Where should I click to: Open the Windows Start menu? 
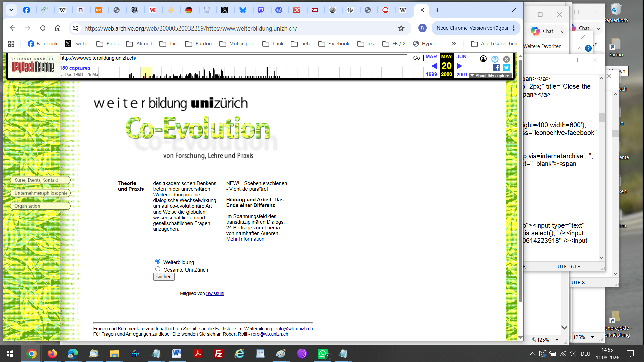point(10,354)
